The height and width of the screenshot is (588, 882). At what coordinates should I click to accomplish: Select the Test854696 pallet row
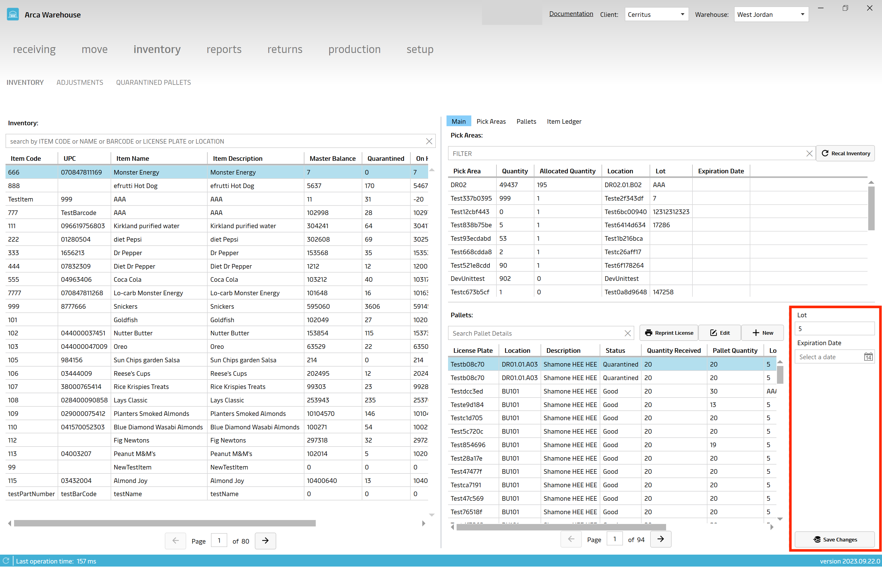(612, 445)
